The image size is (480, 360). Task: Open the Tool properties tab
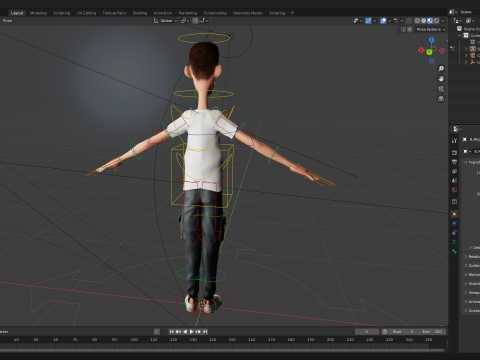click(454, 141)
